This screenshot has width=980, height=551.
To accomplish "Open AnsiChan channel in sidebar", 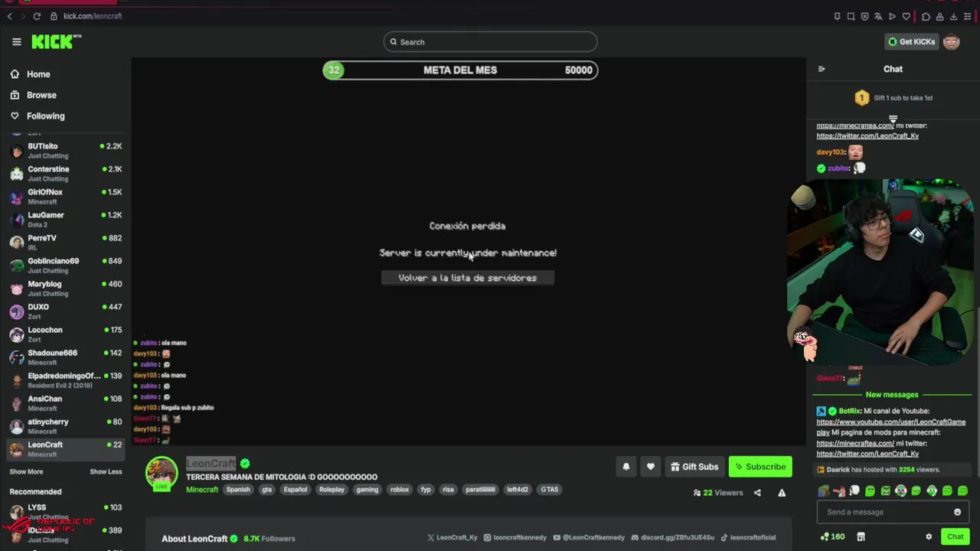I will click(66, 403).
